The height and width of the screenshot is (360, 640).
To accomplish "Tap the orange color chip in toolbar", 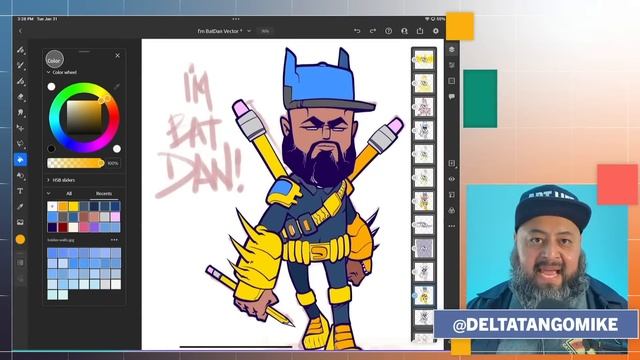I will 20,240.
